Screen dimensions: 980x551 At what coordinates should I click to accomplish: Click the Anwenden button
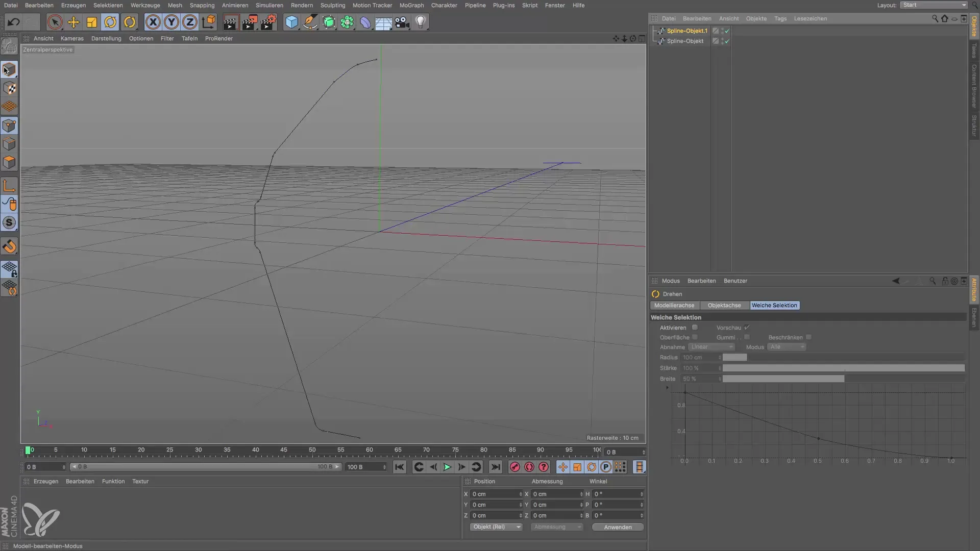click(618, 527)
